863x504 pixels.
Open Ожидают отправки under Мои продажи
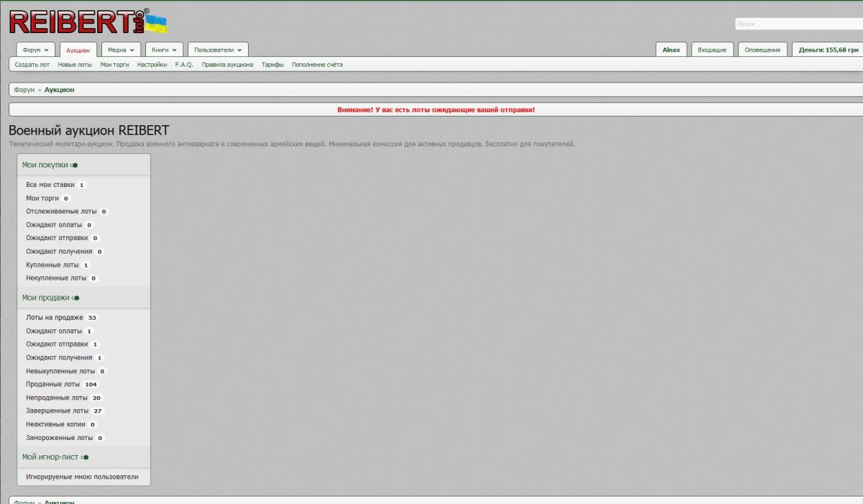tap(57, 344)
